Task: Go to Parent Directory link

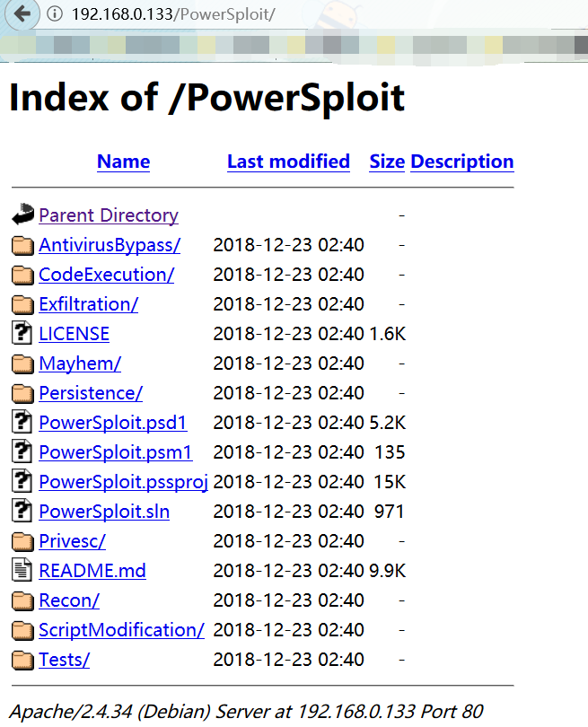Action: 109,215
